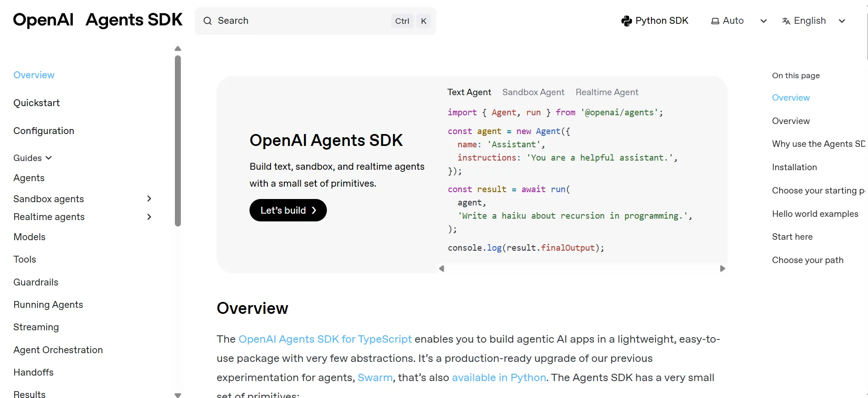Viewport: 868px width, 398px height.
Task: Click sidebar scrollbar down arrow
Action: tap(178, 395)
